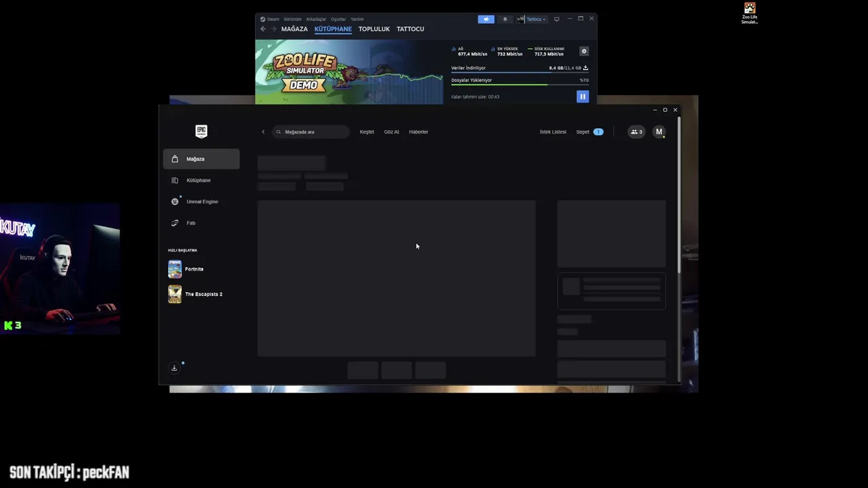
Task: Minimize the Epic Games launcher window
Action: coord(655,110)
